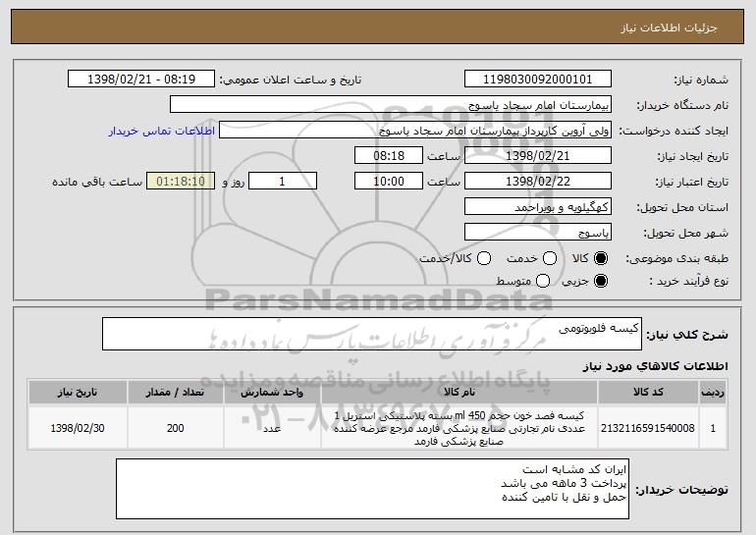Click the announcement date field 08:19
The image size is (756, 535).
pos(141,80)
